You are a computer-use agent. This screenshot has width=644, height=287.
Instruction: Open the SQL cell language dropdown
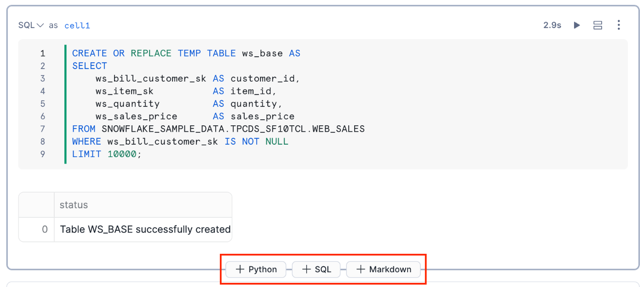coord(31,25)
